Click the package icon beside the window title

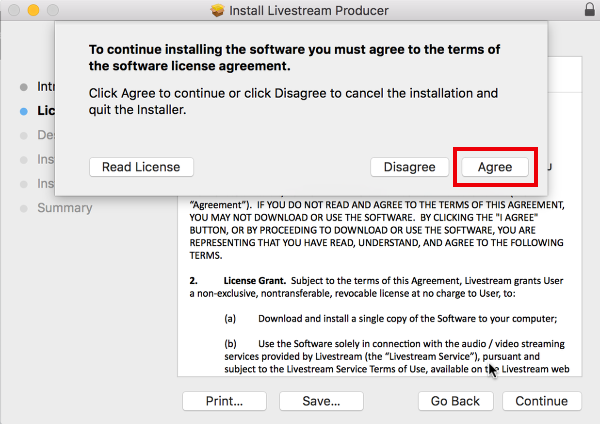217,10
